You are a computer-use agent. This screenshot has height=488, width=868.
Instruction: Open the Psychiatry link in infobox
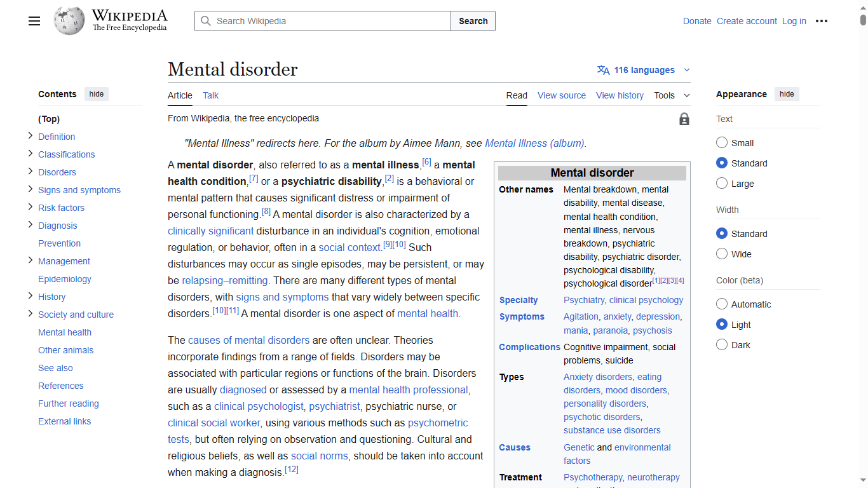click(x=584, y=300)
